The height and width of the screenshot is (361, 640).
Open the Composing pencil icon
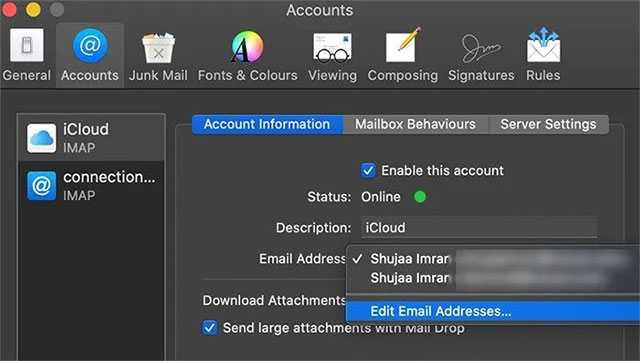point(402,45)
